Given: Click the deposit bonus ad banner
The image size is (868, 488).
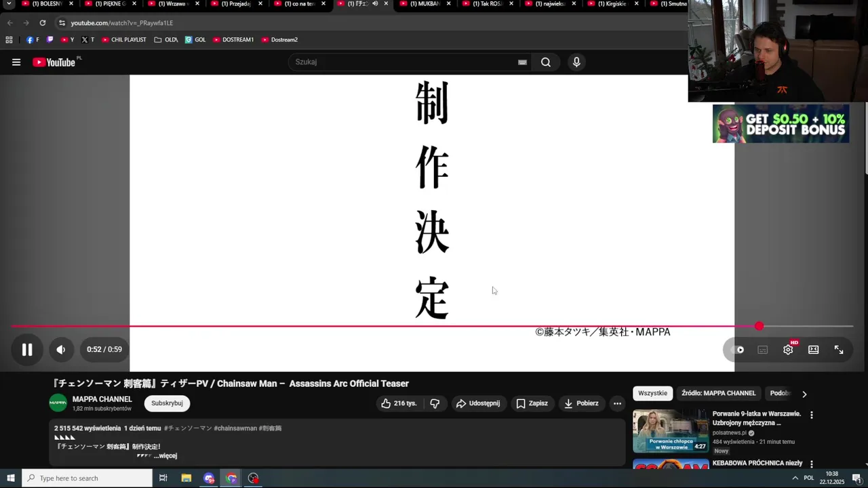Looking at the screenshot, I should 781,123.
